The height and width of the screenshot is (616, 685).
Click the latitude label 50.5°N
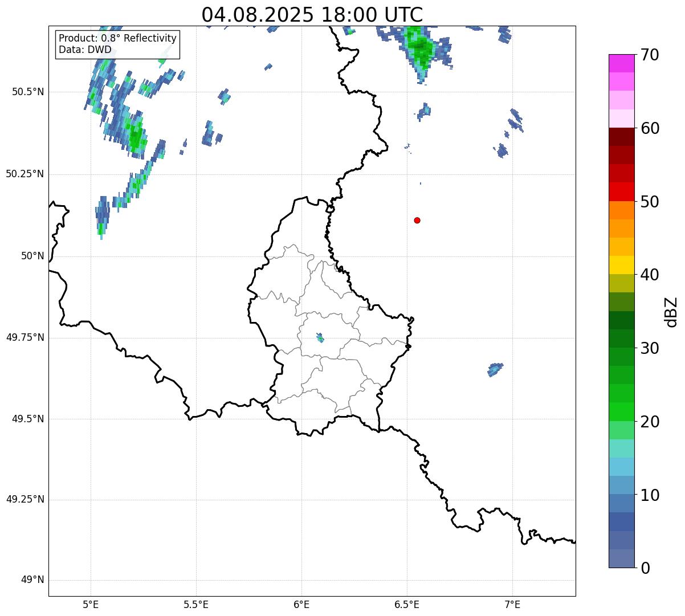[x=28, y=92]
